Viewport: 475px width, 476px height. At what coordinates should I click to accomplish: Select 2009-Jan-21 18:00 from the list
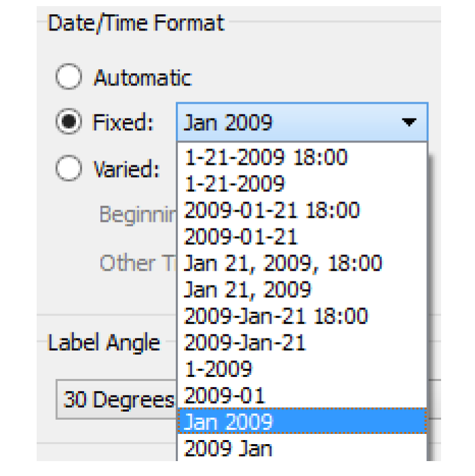click(276, 316)
